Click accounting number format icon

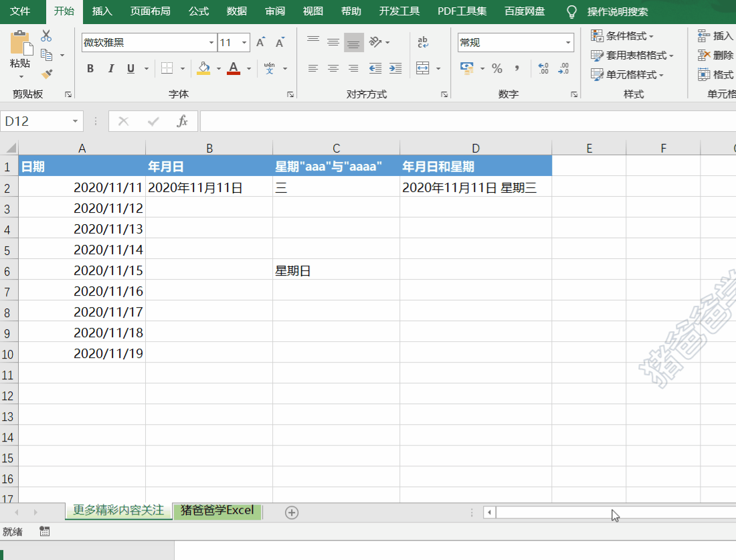467,68
